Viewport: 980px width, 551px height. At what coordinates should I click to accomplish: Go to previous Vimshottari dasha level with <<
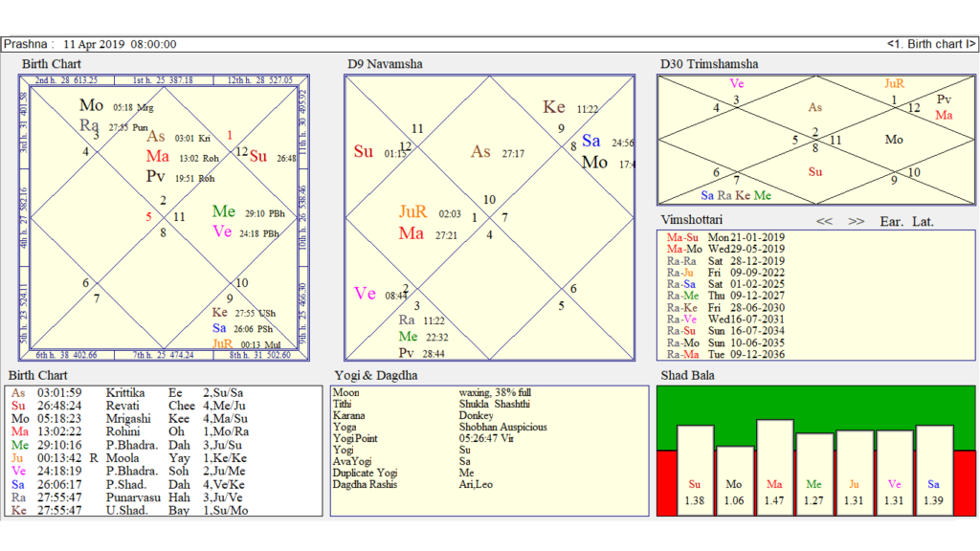pos(824,222)
